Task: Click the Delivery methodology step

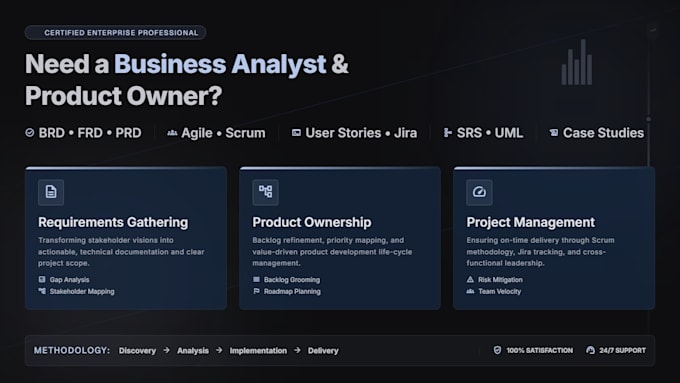Action: tap(323, 350)
